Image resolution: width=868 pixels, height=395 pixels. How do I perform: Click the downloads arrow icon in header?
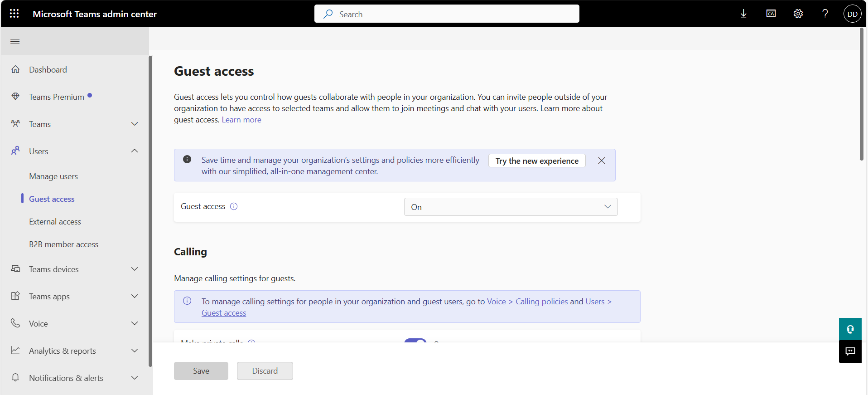pos(743,14)
